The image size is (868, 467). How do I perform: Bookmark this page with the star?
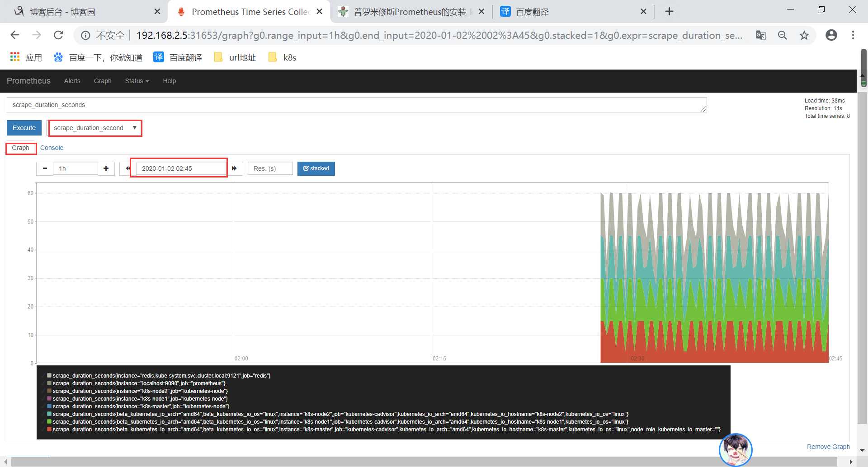click(x=804, y=35)
